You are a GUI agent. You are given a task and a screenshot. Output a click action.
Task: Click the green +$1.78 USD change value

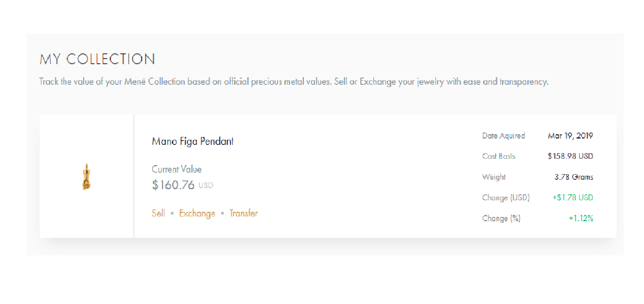tap(573, 198)
